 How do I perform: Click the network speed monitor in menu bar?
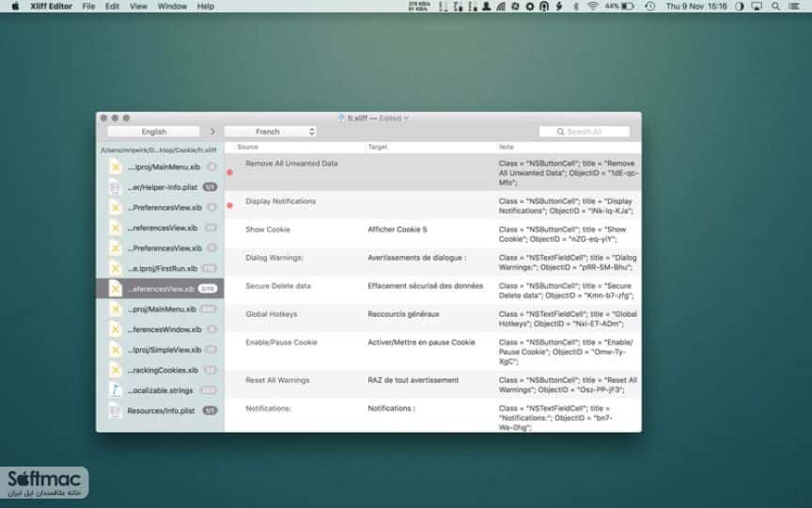click(419, 7)
